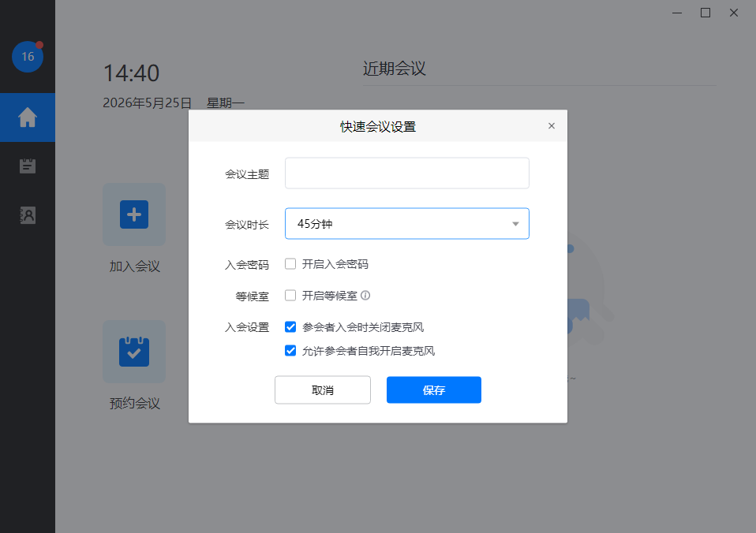Click the 14:40 clock text
The width and height of the screenshot is (756, 533).
coord(131,73)
